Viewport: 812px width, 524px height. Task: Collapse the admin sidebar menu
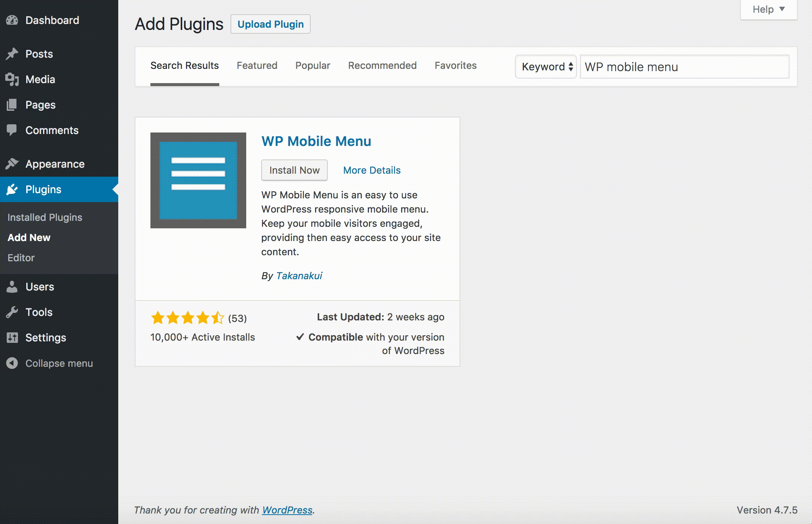59,363
